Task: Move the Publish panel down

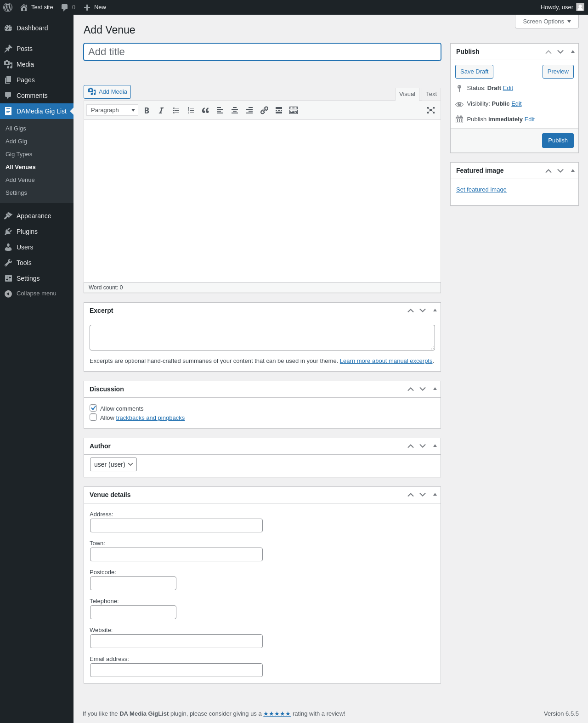Action: pyautogui.click(x=560, y=51)
